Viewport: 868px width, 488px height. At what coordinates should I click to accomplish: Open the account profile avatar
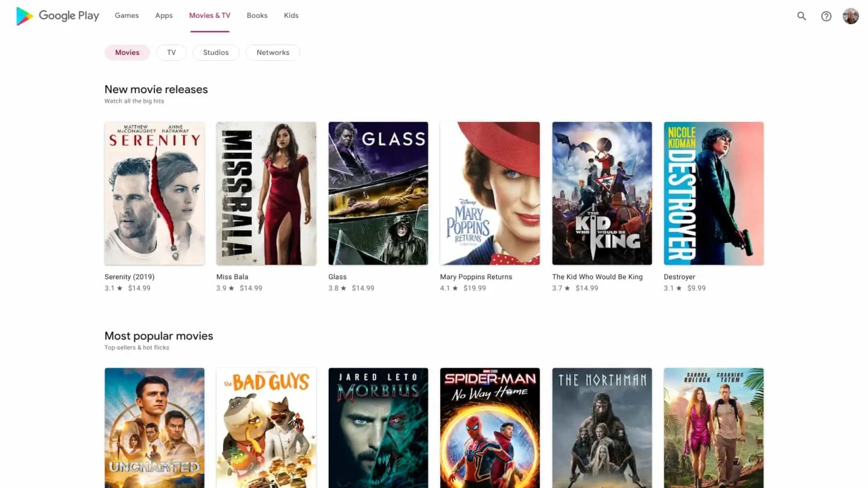[851, 16]
